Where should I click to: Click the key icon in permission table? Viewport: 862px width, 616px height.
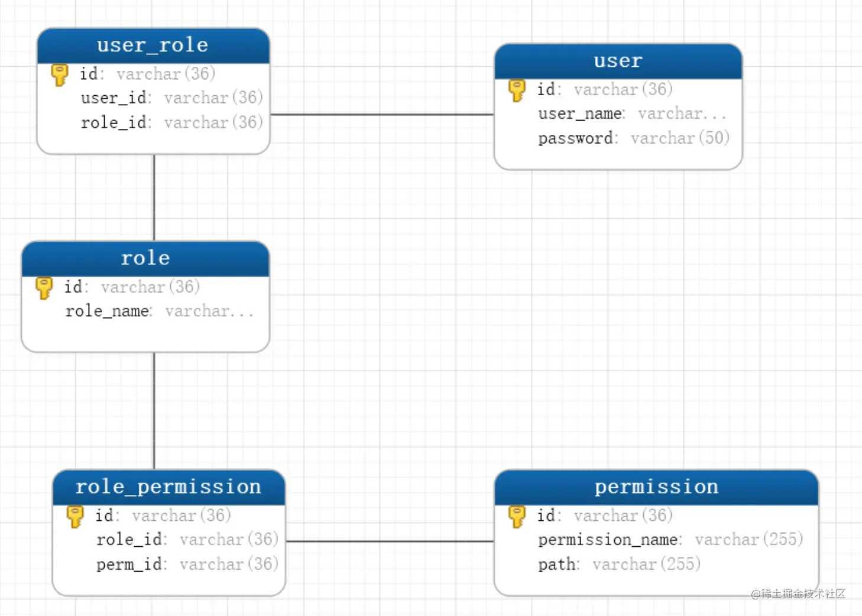tap(517, 516)
